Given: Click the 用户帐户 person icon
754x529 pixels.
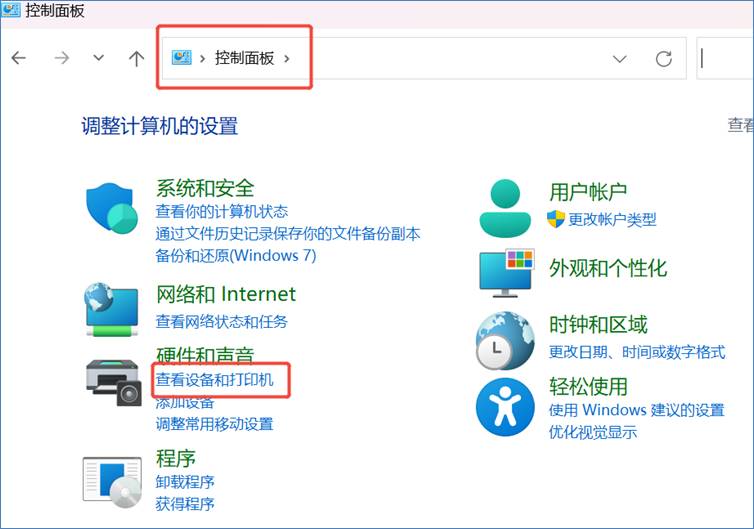Looking at the screenshot, I should 505,208.
